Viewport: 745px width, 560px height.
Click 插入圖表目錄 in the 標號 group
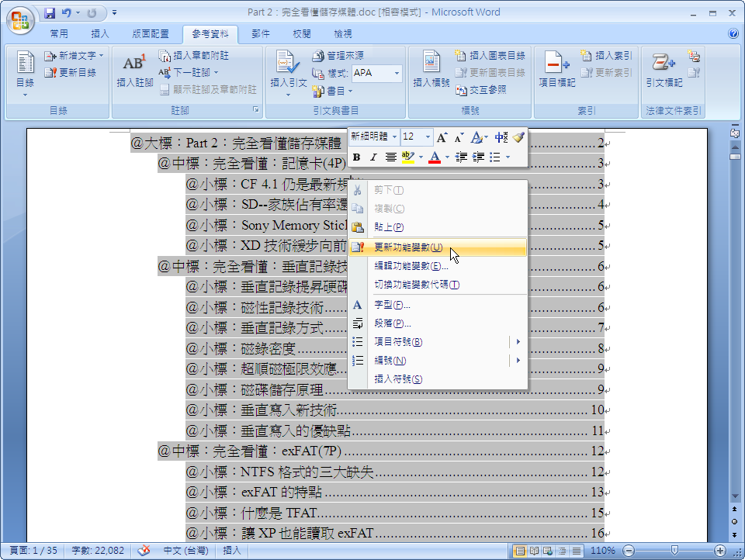(x=490, y=56)
